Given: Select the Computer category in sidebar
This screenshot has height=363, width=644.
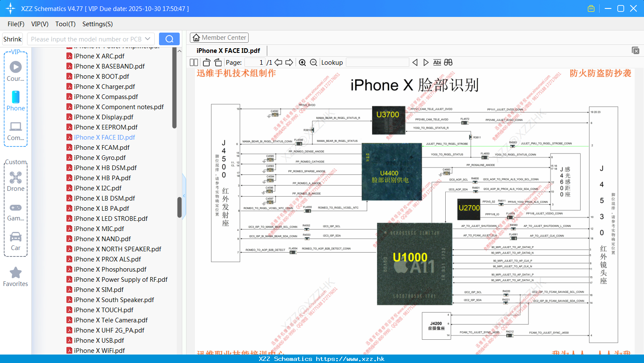Looking at the screenshot, I should pos(16,131).
